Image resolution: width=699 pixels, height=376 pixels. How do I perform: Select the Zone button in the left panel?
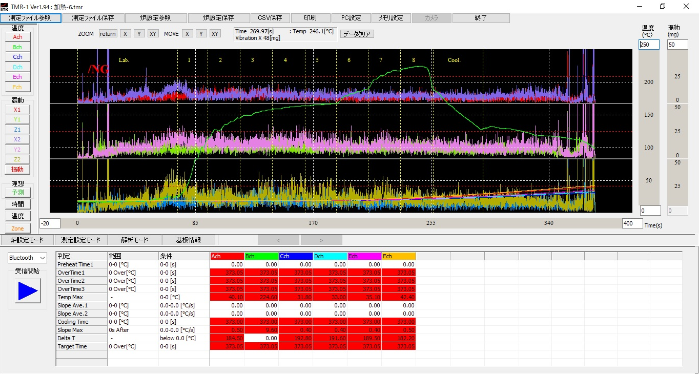(17, 228)
